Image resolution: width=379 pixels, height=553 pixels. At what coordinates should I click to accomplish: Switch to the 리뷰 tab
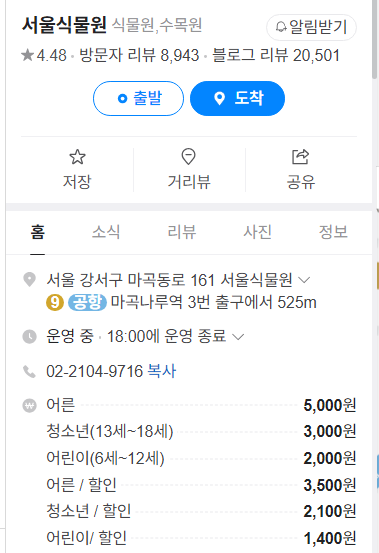coord(182,232)
